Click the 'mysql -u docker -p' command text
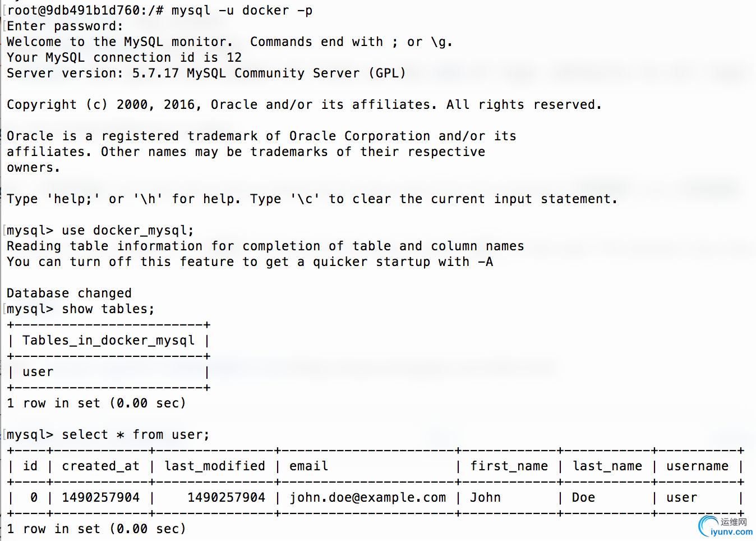The height and width of the screenshot is (541, 756). 242,11
